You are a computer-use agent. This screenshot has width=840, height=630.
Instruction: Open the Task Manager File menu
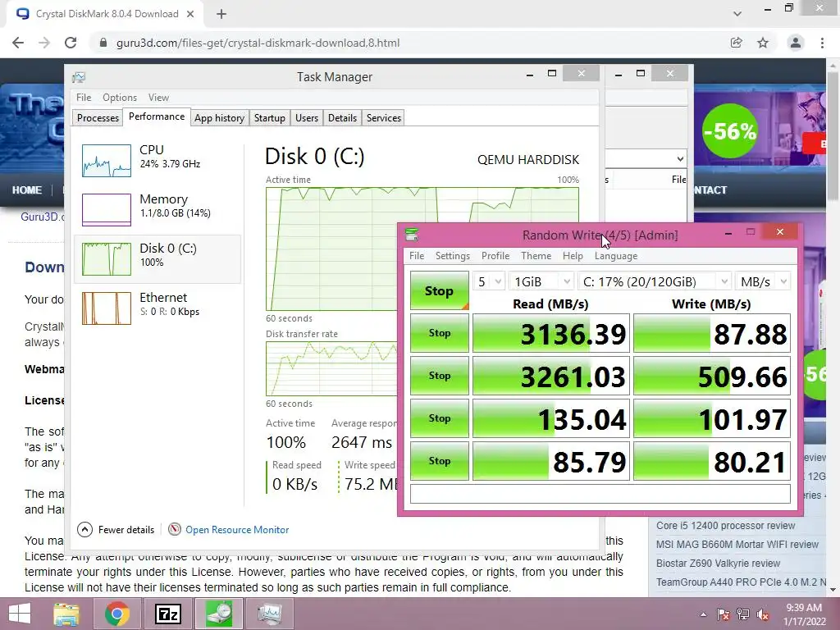click(84, 98)
